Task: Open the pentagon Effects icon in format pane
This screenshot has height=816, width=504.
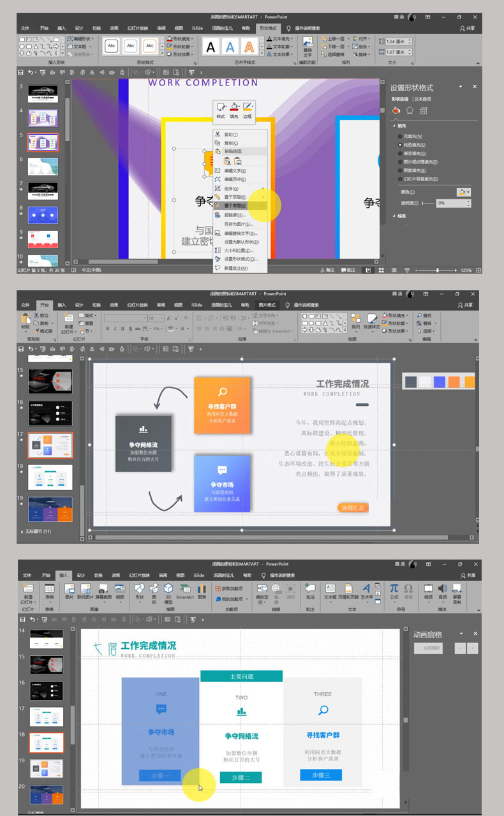Action: tap(410, 110)
